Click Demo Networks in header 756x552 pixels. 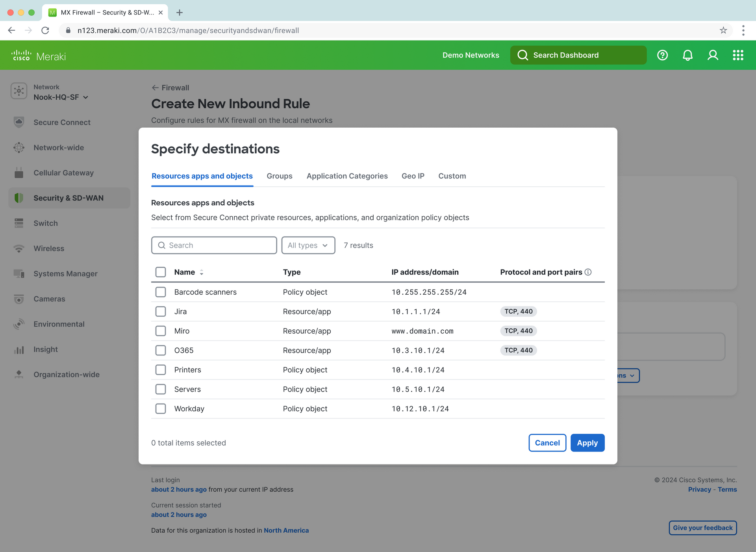(471, 55)
